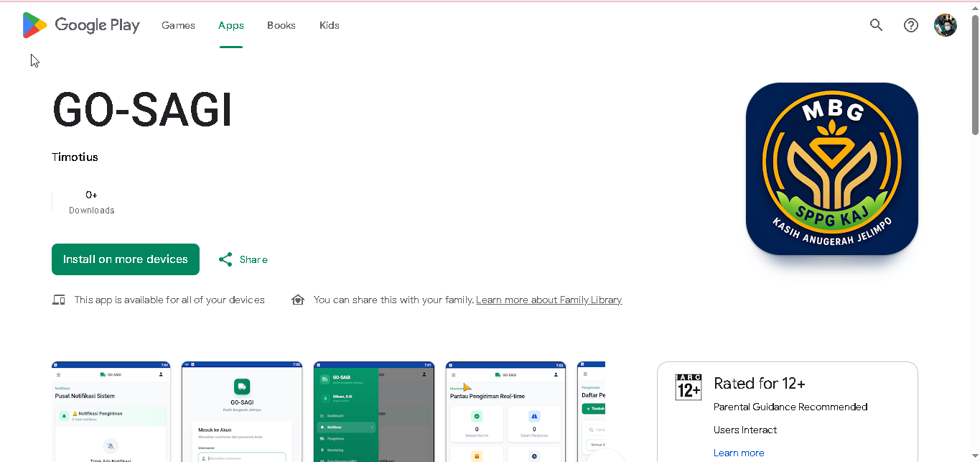The height and width of the screenshot is (462, 980).
Task: Click the Google Play logo
Action: pyautogui.click(x=80, y=25)
